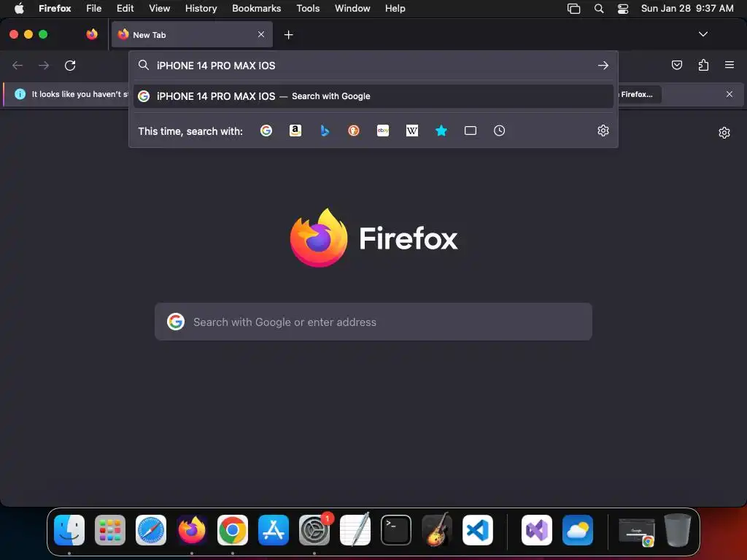
Task: Search bookmarks using the star icon
Action: coord(441,131)
